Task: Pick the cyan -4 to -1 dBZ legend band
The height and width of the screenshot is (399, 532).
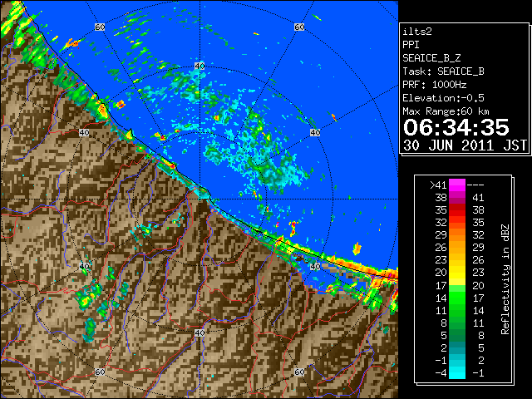Action: (x=457, y=372)
